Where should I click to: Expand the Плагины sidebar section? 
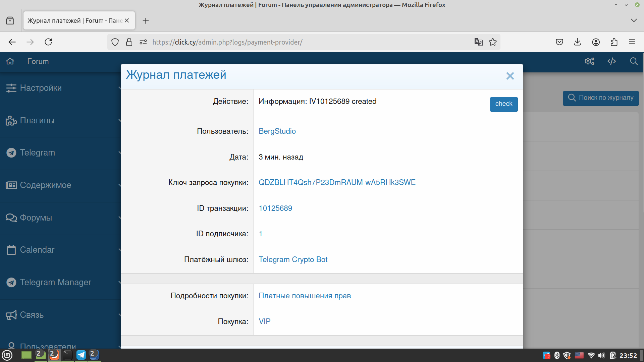point(37,120)
